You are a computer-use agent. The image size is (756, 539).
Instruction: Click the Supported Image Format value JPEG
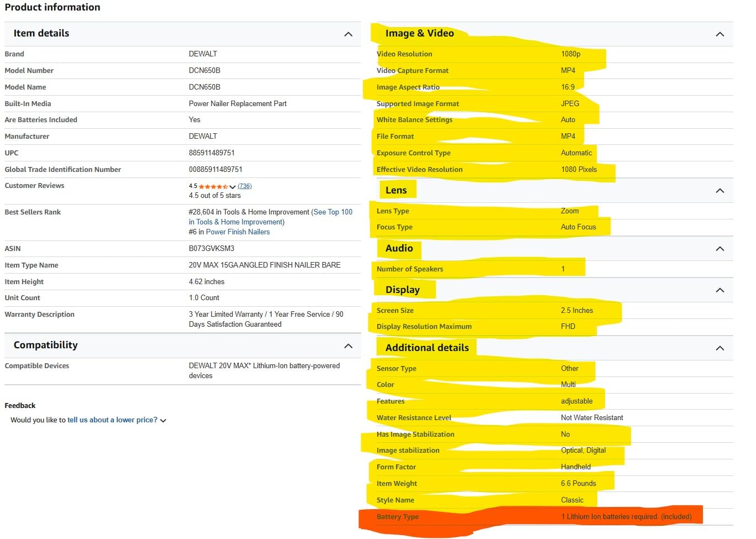pyautogui.click(x=570, y=104)
